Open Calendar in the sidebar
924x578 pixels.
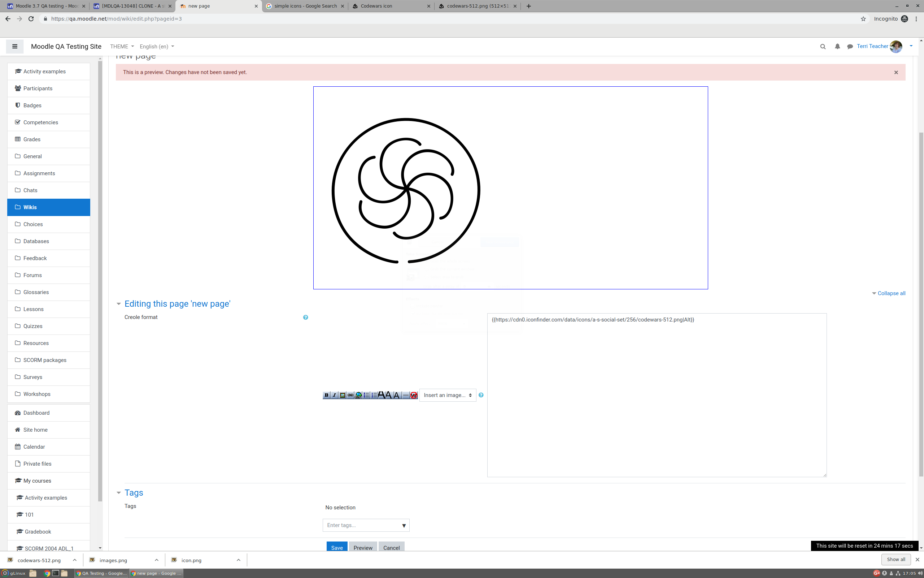[x=48, y=447]
